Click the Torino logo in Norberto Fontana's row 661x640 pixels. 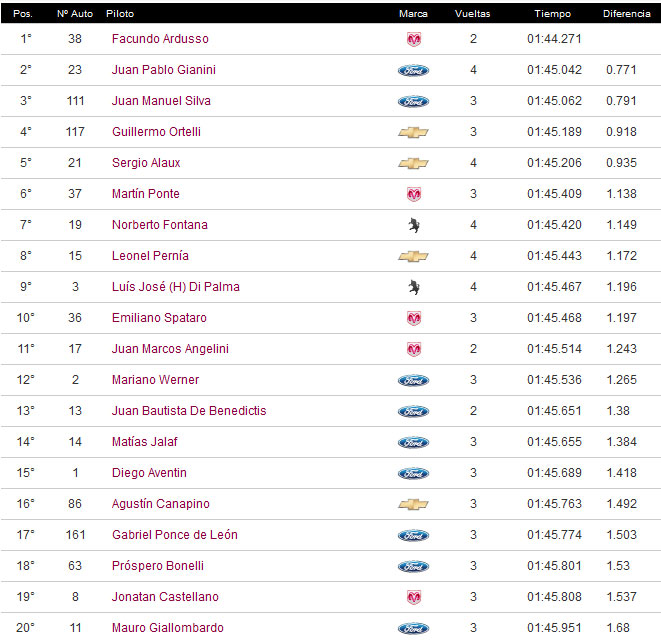tap(413, 225)
